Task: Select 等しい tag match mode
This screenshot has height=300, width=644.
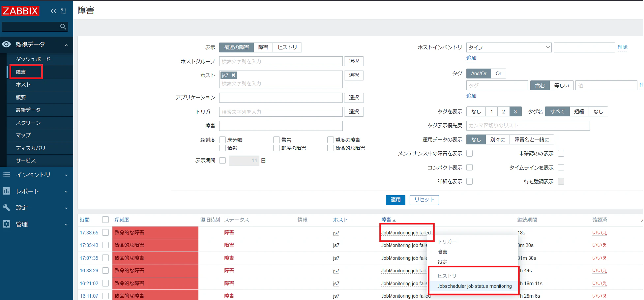Action: tap(561, 85)
